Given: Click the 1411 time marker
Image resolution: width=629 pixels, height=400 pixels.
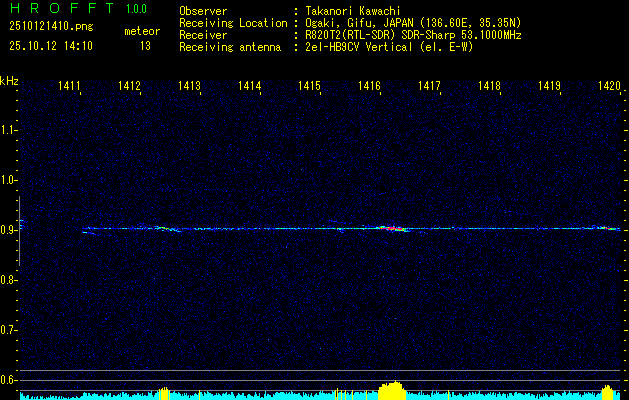Looking at the screenshot, I should pyautogui.click(x=69, y=85).
